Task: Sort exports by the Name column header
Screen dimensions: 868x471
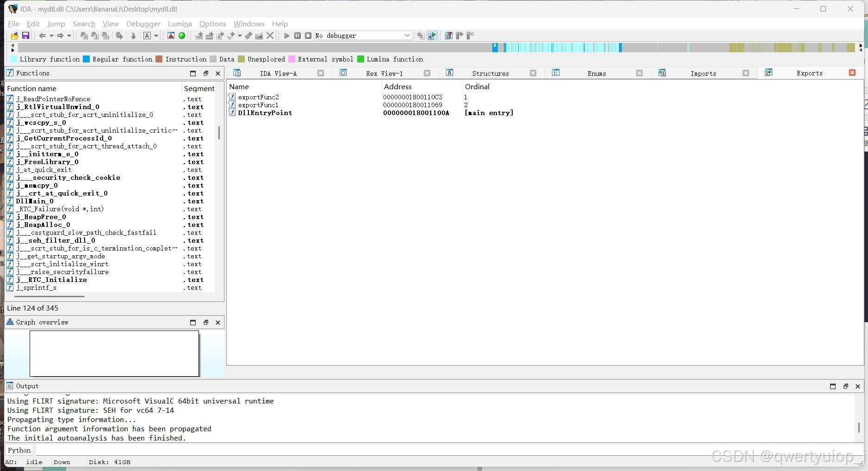Action: point(304,86)
